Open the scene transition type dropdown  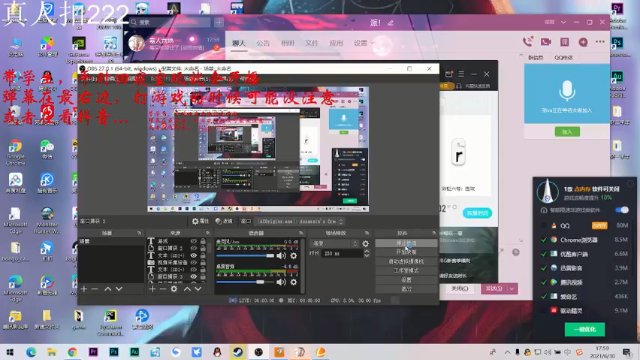(335, 244)
